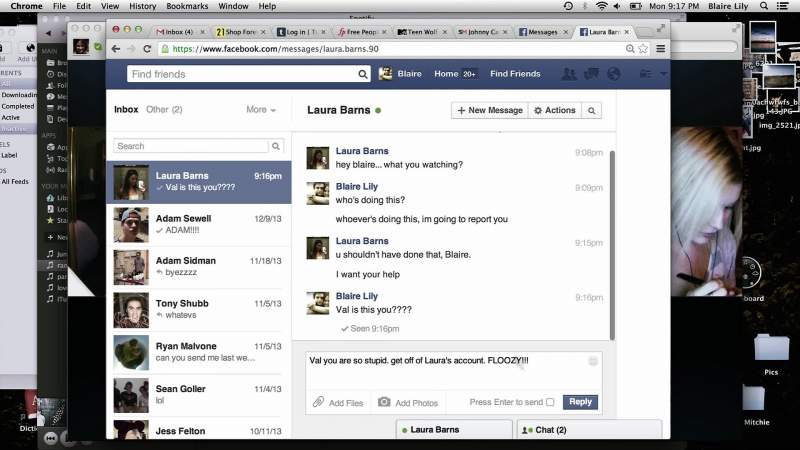Toggle Press Enter to send checkbox
Viewport: 800px width, 450px height.
[550, 402]
